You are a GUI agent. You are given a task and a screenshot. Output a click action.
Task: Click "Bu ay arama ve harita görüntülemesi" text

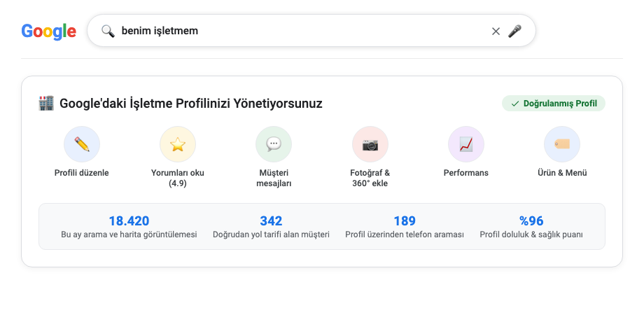point(129,234)
